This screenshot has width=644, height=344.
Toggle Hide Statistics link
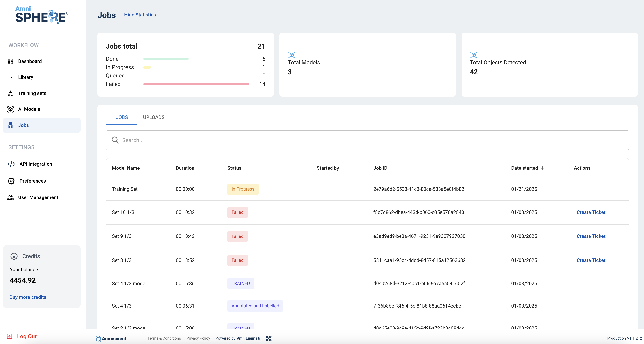click(x=140, y=15)
